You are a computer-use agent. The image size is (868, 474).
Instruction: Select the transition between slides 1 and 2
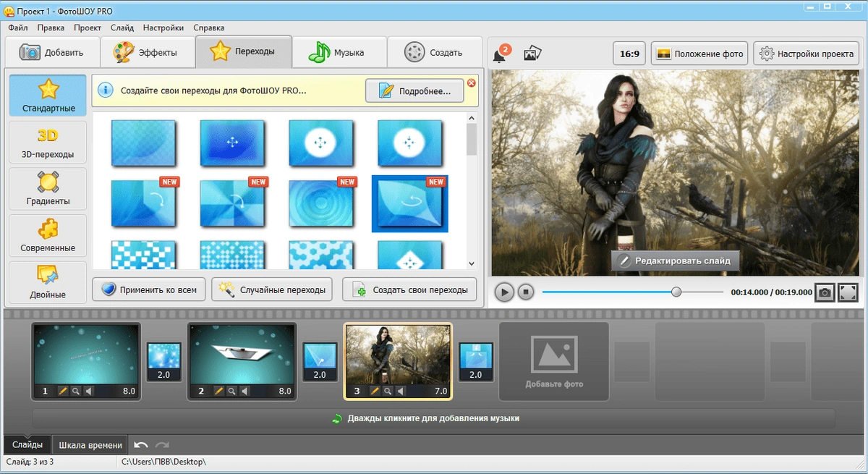[163, 362]
